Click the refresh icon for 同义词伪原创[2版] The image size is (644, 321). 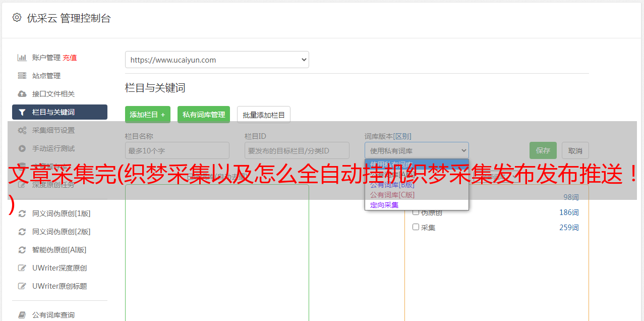coord(22,232)
